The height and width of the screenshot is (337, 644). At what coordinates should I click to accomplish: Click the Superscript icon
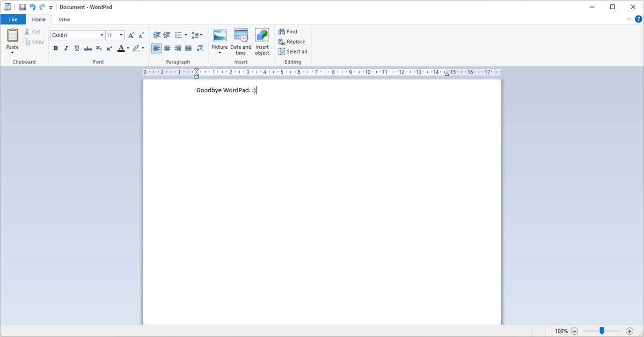tap(109, 48)
